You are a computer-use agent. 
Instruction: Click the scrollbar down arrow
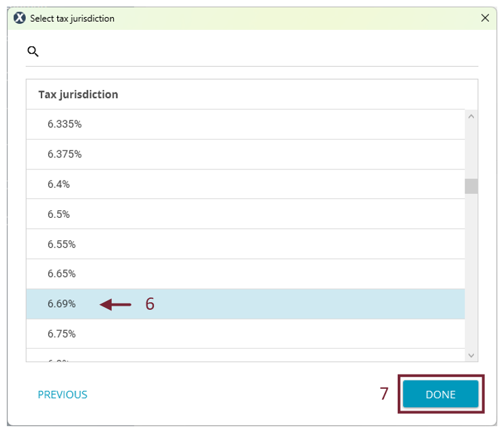click(x=471, y=355)
